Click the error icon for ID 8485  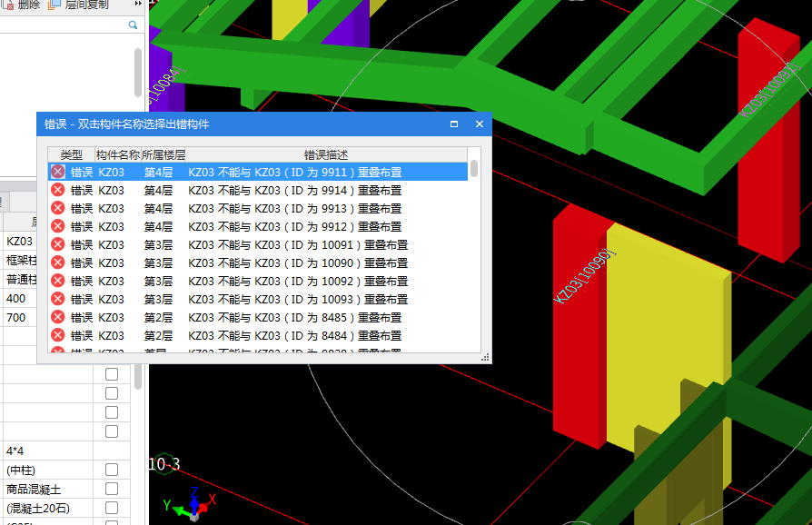tap(58, 317)
